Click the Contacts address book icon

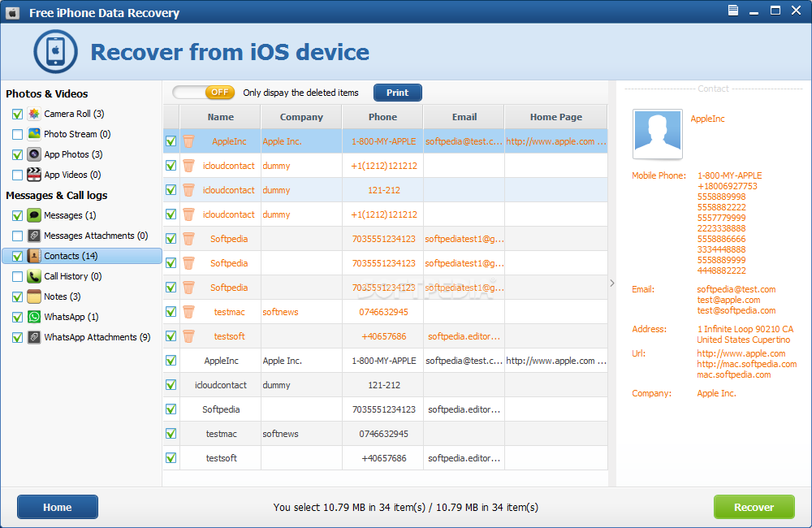click(x=34, y=255)
